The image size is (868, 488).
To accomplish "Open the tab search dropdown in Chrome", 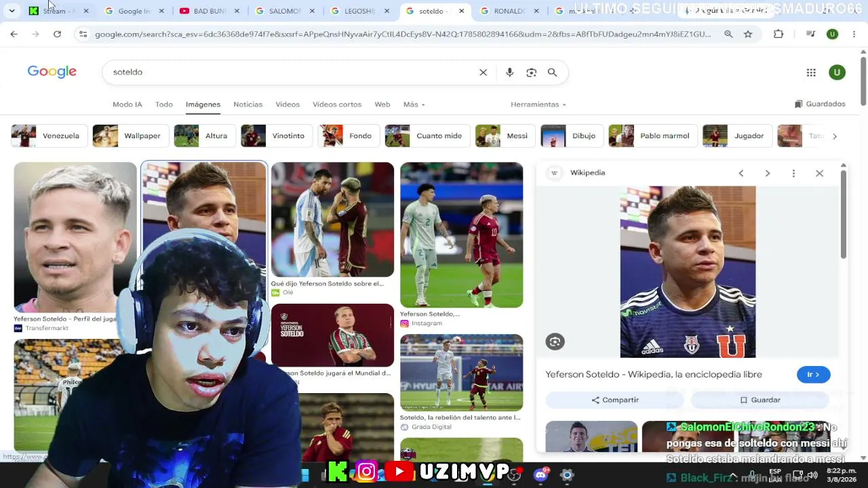I will pos(12,11).
